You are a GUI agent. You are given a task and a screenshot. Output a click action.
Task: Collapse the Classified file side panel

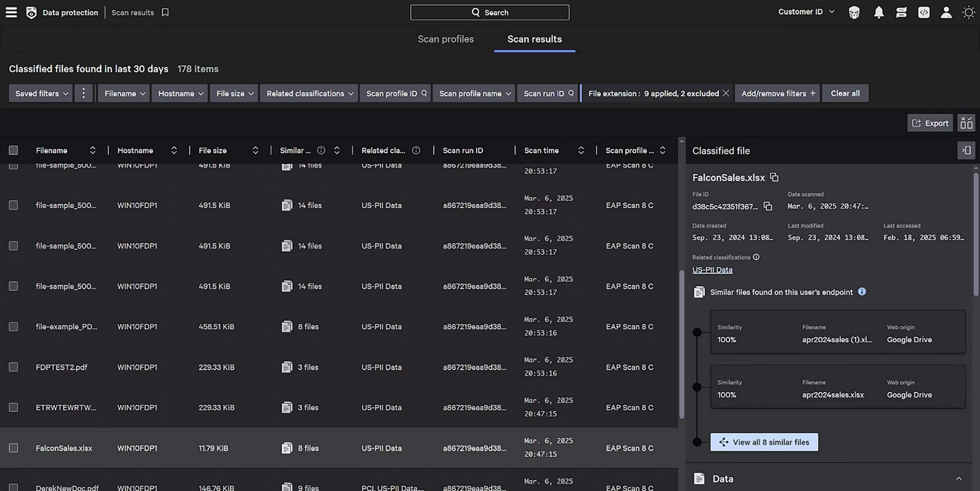tap(966, 150)
